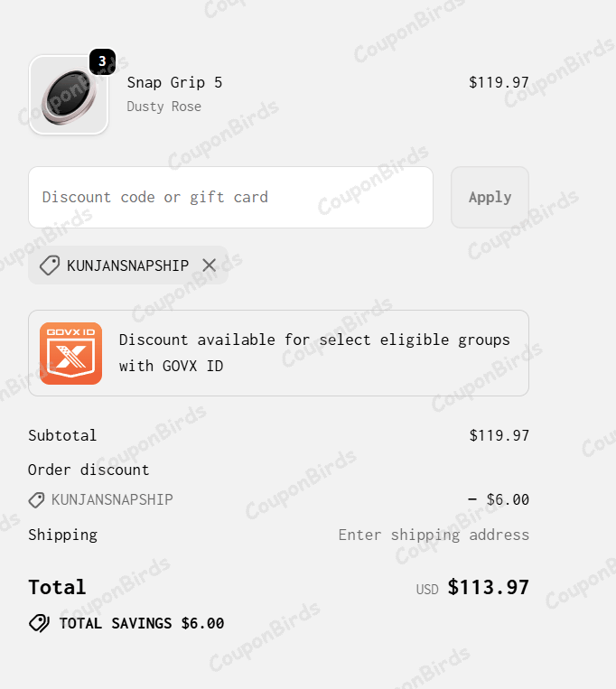The width and height of the screenshot is (616, 689).
Task: Click the Enter shipping address text
Action: [434, 535]
